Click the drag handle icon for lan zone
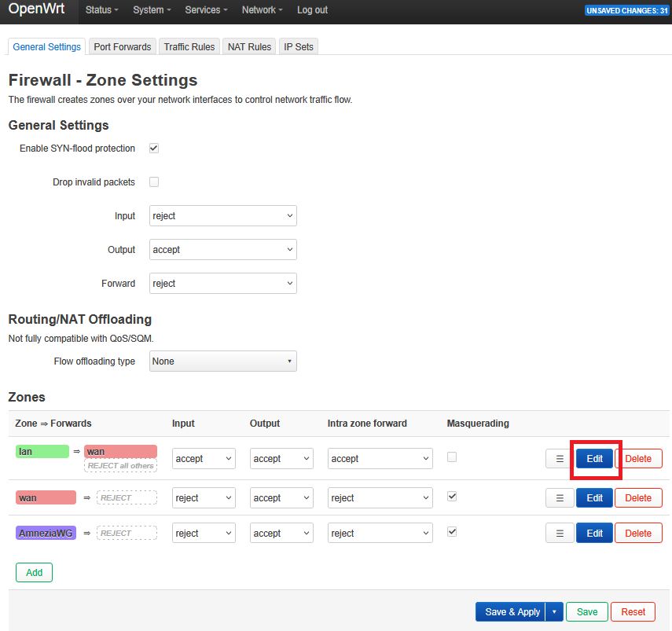672x631 pixels. [559, 459]
